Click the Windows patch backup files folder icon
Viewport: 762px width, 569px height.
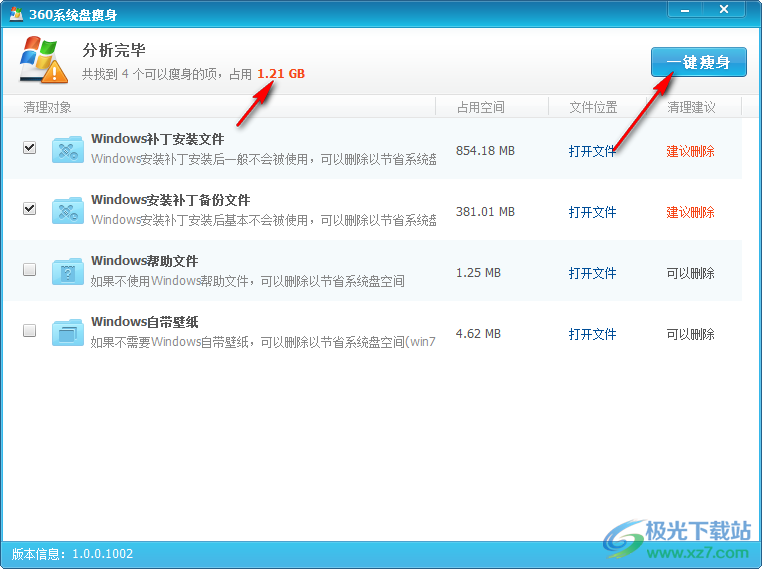pyautogui.click(x=68, y=211)
